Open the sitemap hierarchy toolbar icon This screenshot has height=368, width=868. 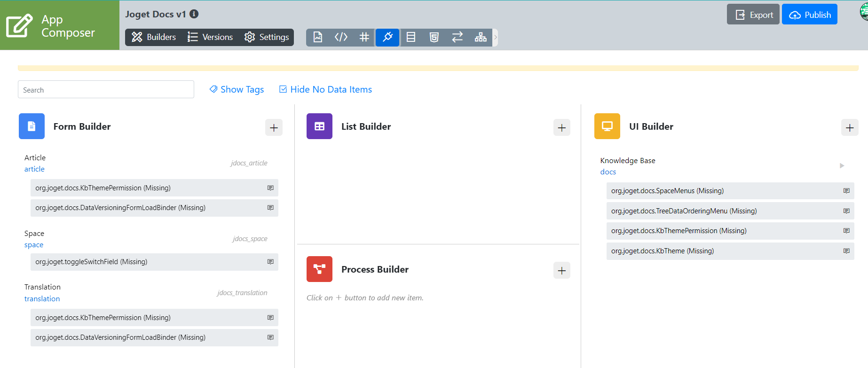(x=481, y=37)
